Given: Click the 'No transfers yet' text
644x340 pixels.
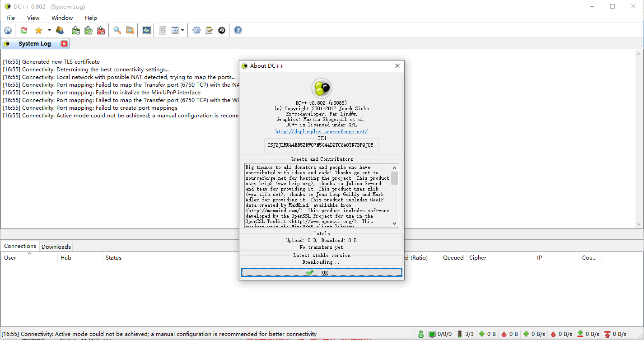Looking at the screenshot, I should (x=322, y=247).
